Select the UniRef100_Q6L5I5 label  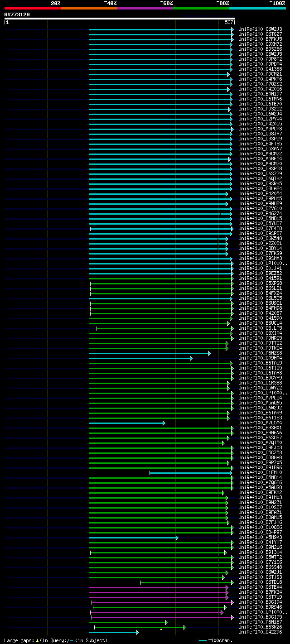[260, 298]
